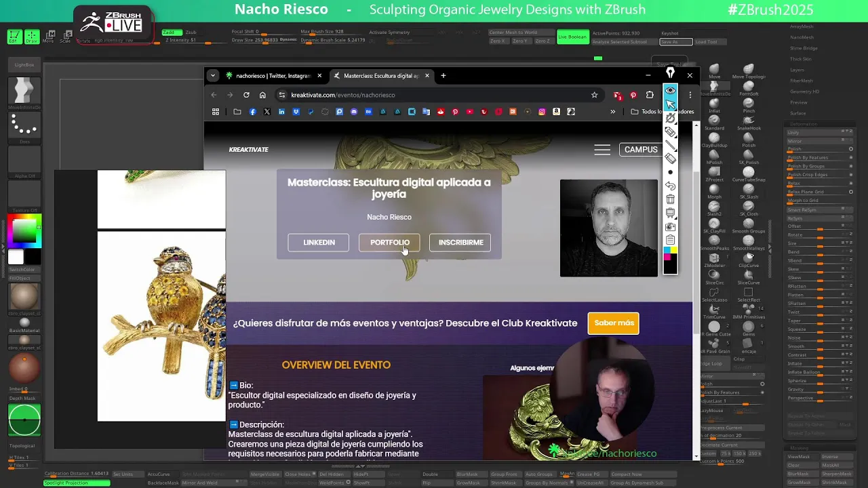Toggle Zsub sculpting mode
This screenshot has height=488, width=868.
[x=191, y=33]
